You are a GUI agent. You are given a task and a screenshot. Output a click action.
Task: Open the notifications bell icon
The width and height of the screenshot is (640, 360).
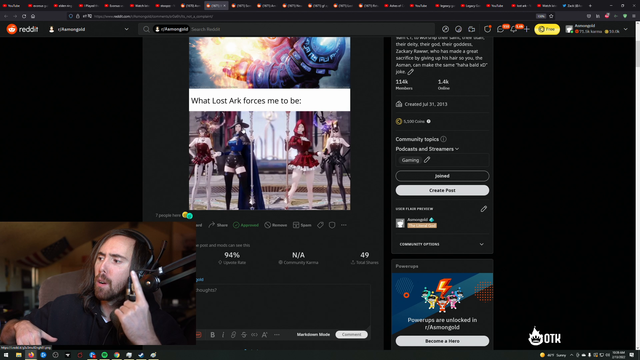click(513, 29)
